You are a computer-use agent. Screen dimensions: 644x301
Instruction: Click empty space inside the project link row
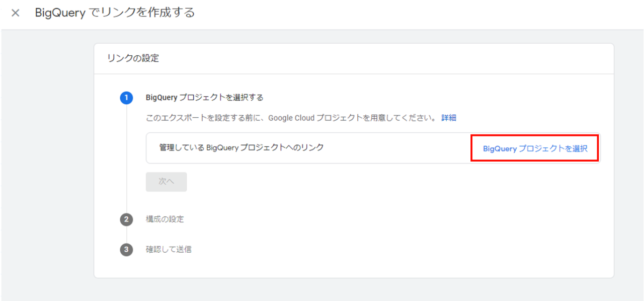[x=397, y=148]
